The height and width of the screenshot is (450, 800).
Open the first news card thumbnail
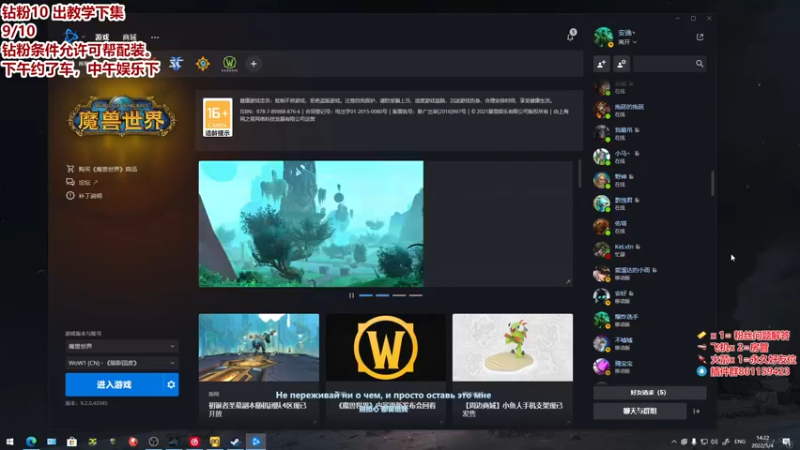coord(259,347)
